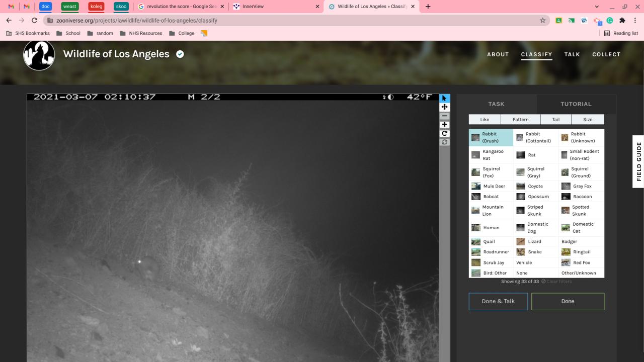Open the Google Classroom extension
The width and height of the screenshot is (644, 362).
tap(558, 21)
